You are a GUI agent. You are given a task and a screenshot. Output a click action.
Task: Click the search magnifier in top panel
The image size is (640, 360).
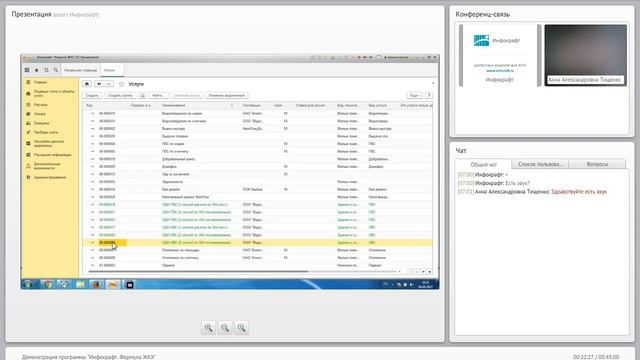56,70
